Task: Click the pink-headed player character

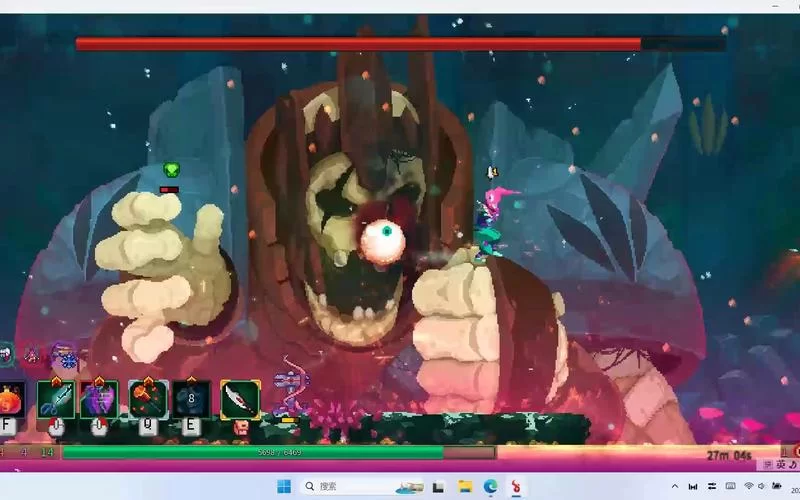Action: [x=491, y=224]
